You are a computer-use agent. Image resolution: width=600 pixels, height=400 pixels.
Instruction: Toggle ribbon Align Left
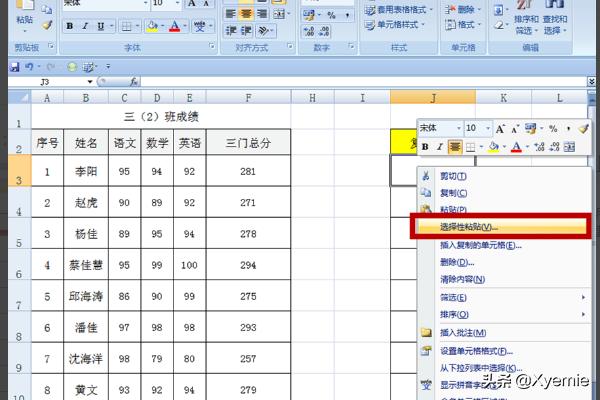[x=230, y=14]
